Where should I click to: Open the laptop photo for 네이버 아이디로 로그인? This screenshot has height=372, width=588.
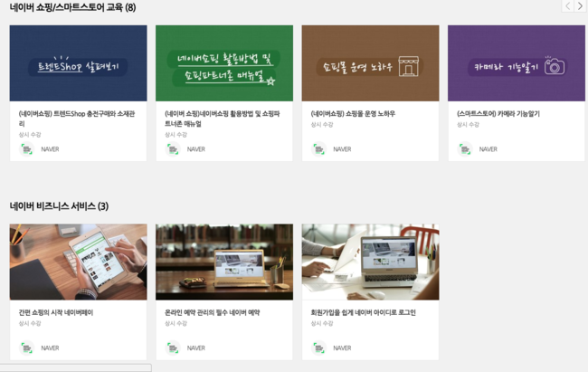point(371,262)
